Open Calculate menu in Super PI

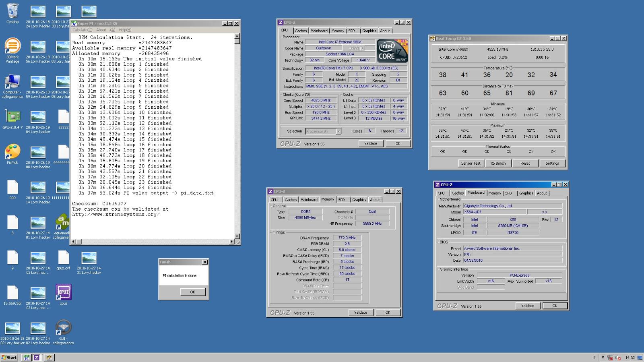[x=82, y=30]
